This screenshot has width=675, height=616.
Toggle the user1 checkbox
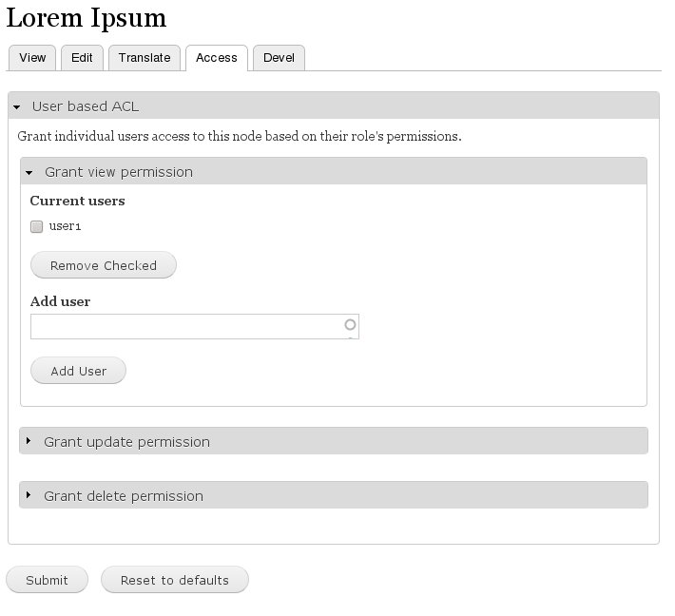coord(36,226)
